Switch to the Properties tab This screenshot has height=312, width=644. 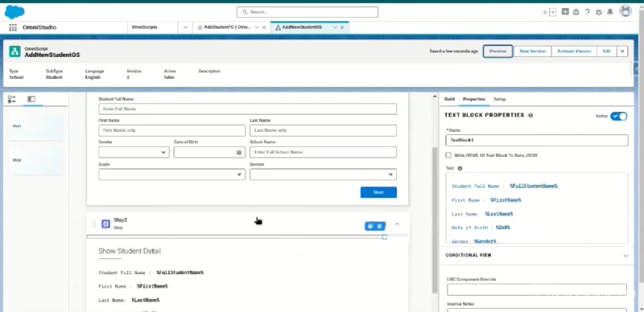click(474, 99)
